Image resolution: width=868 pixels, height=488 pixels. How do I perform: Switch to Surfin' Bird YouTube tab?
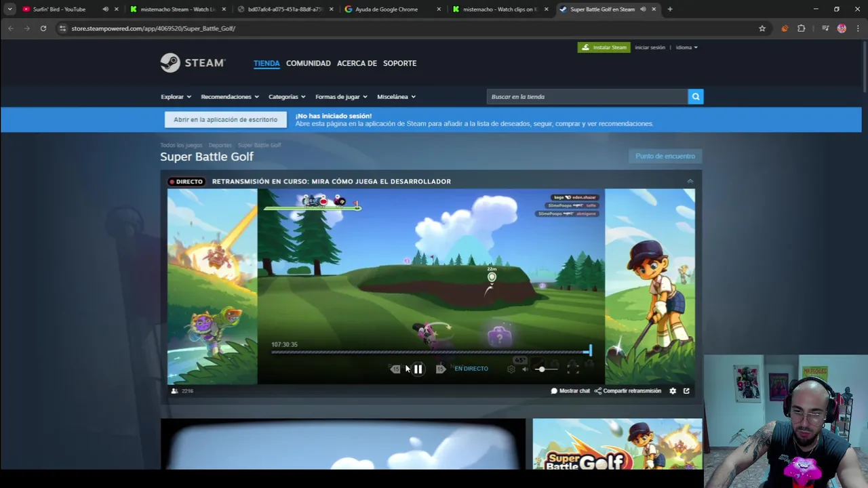click(x=59, y=9)
